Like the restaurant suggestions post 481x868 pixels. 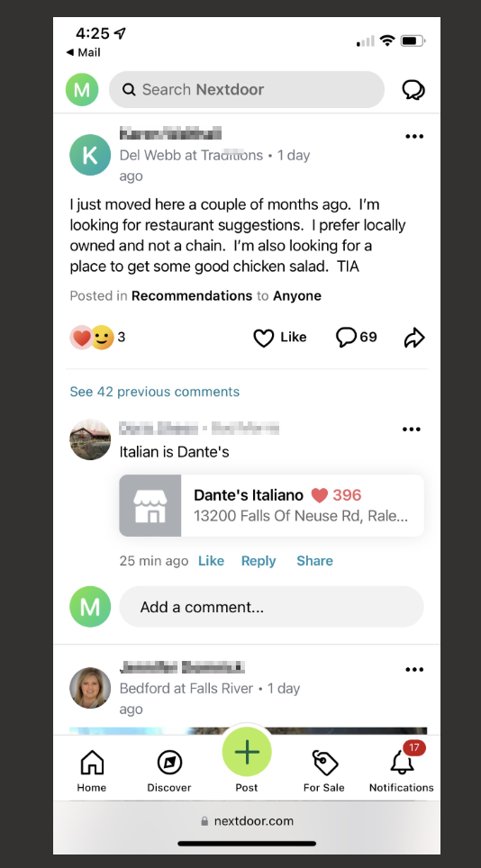(x=279, y=337)
